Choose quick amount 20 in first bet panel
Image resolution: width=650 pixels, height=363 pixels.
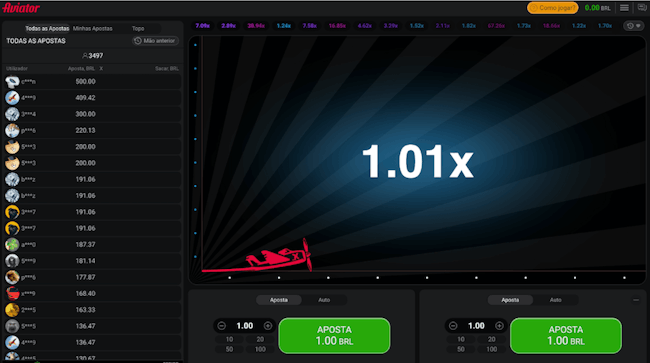coord(260,339)
